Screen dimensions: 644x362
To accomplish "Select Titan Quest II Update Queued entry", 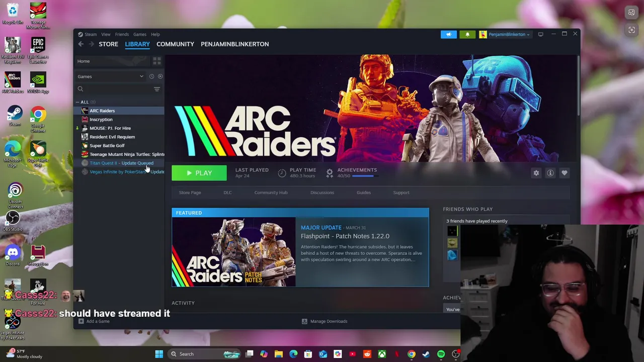I will pyautogui.click(x=119, y=163).
